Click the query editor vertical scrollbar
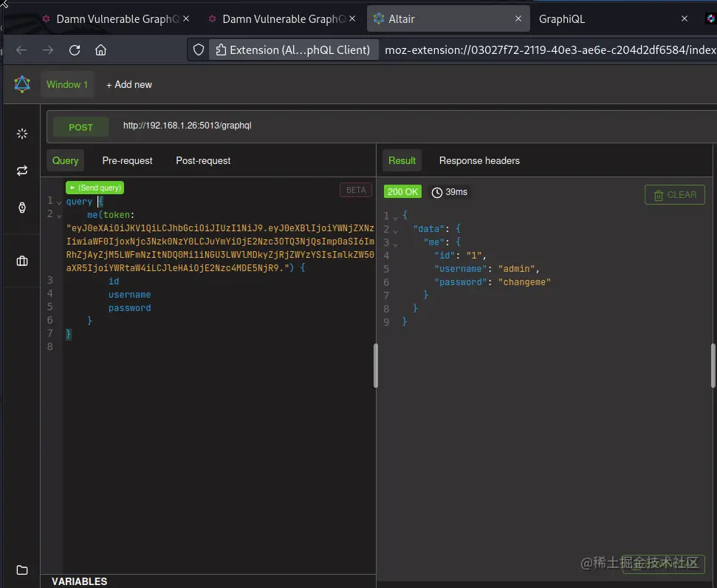Image resolution: width=717 pixels, height=588 pixels. pos(375,366)
